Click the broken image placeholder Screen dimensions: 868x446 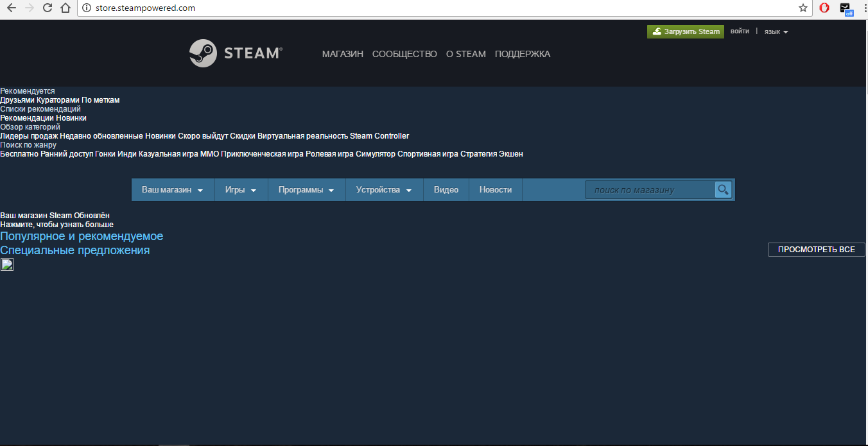6,264
